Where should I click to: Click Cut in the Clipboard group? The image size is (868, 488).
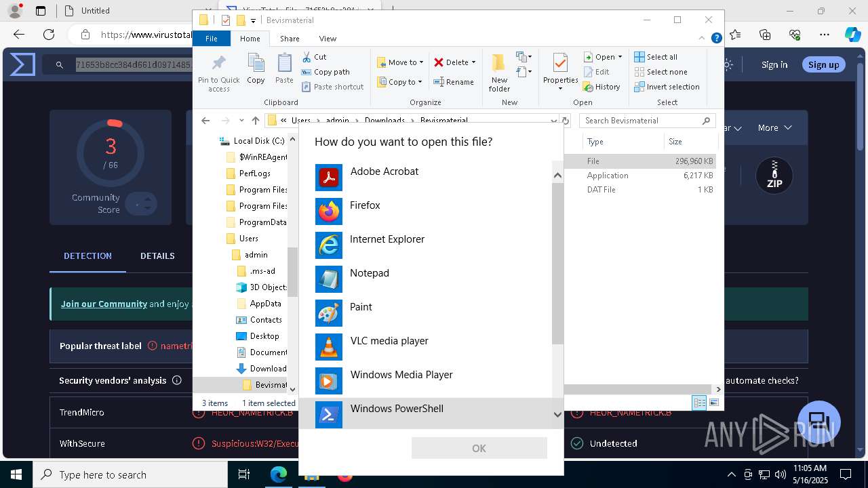coord(314,57)
